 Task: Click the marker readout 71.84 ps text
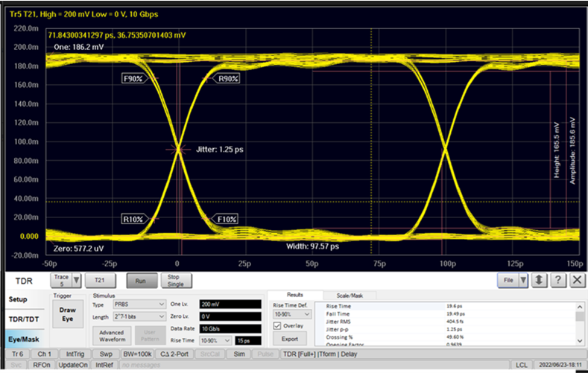(117, 35)
